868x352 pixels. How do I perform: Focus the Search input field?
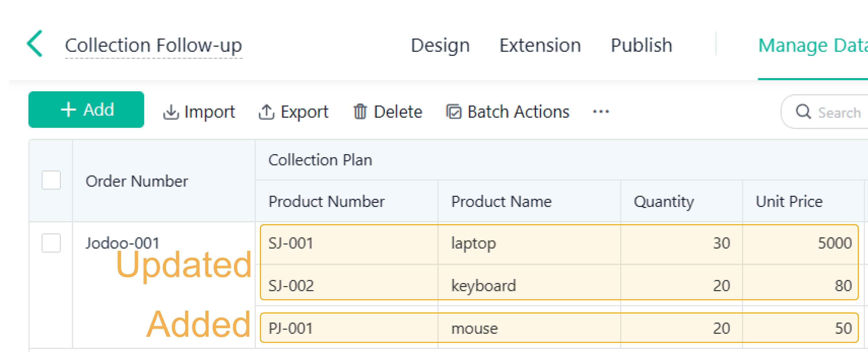(839, 113)
